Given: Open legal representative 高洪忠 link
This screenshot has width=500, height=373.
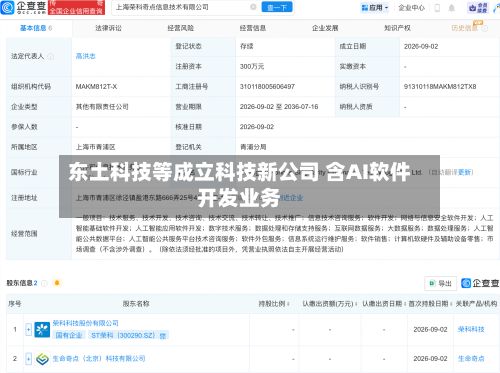Looking at the screenshot, I should click(x=85, y=56).
